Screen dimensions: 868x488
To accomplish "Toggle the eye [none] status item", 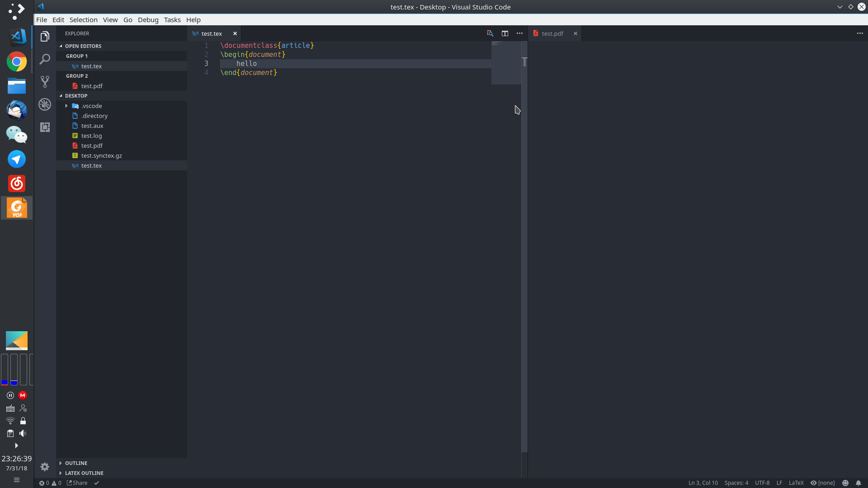I will [x=823, y=483].
